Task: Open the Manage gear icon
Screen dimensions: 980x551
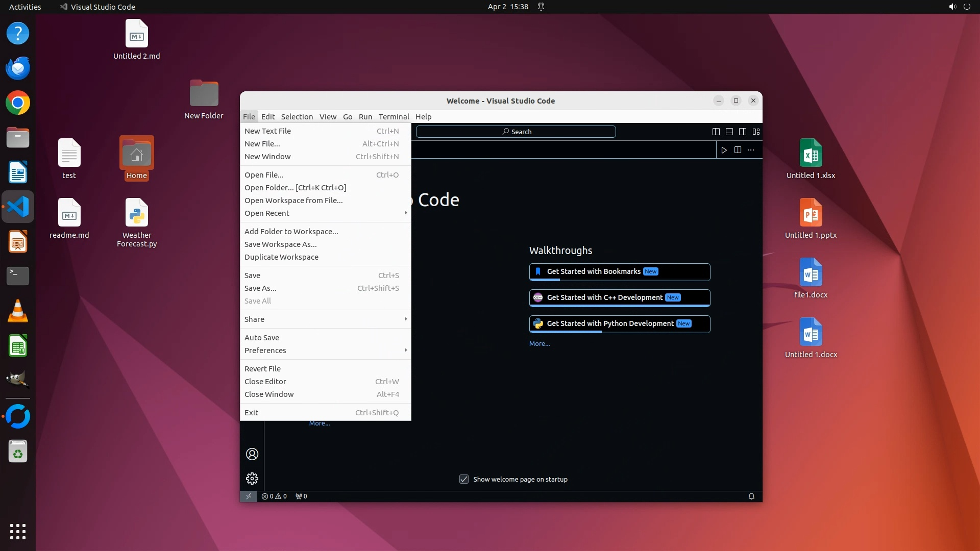Action: coord(252,479)
